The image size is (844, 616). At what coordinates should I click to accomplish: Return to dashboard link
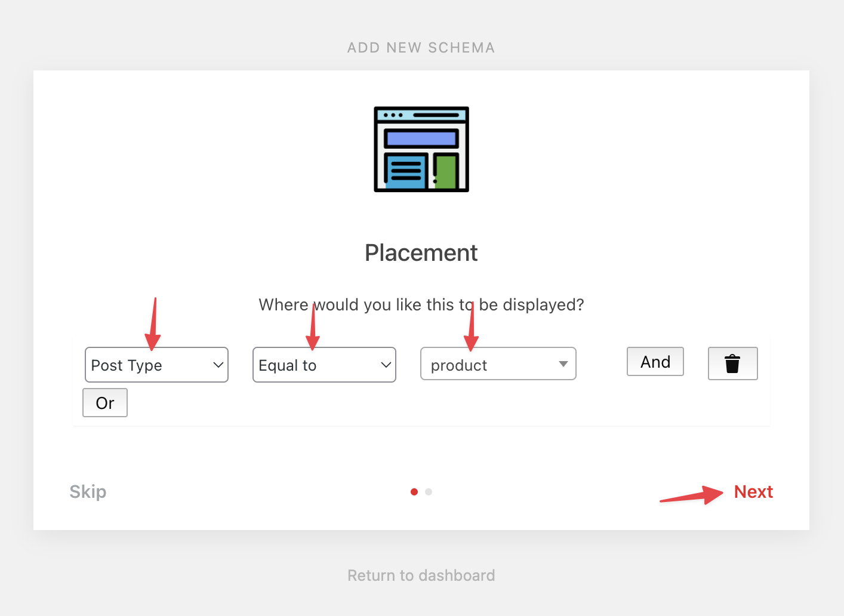pos(421,575)
